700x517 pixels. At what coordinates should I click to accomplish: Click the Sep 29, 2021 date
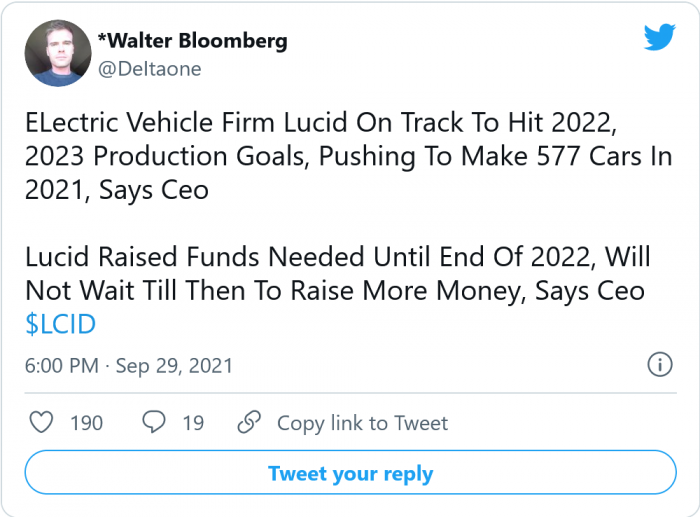tap(174, 366)
